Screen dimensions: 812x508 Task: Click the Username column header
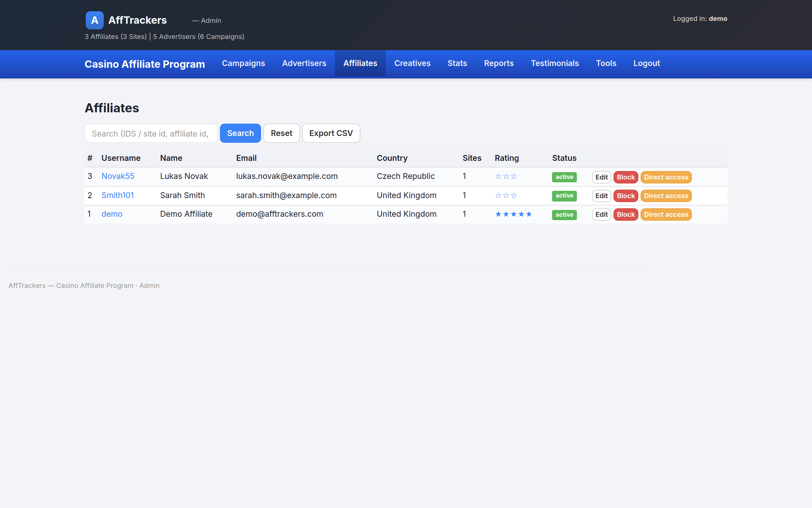tap(121, 158)
